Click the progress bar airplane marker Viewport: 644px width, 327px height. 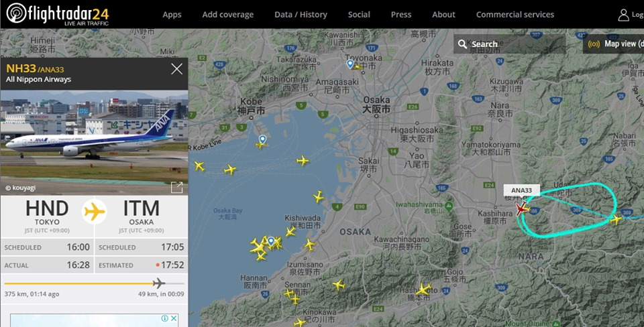click(x=158, y=283)
